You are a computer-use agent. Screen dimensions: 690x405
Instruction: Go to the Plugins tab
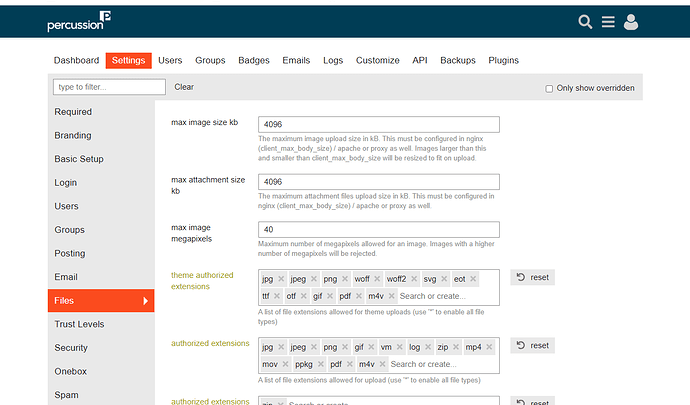(503, 60)
